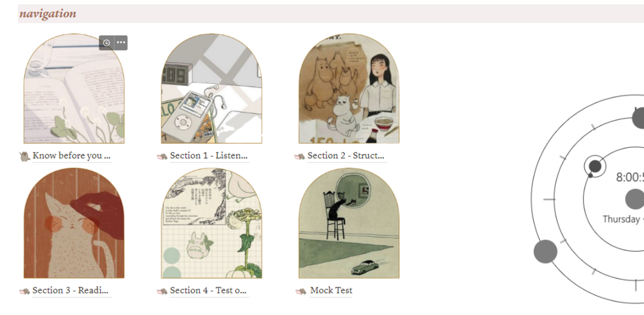This screenshot has width=644, height=315.
Task: Open the Section 1 - Listen... page link
Action: coord(209,156)
